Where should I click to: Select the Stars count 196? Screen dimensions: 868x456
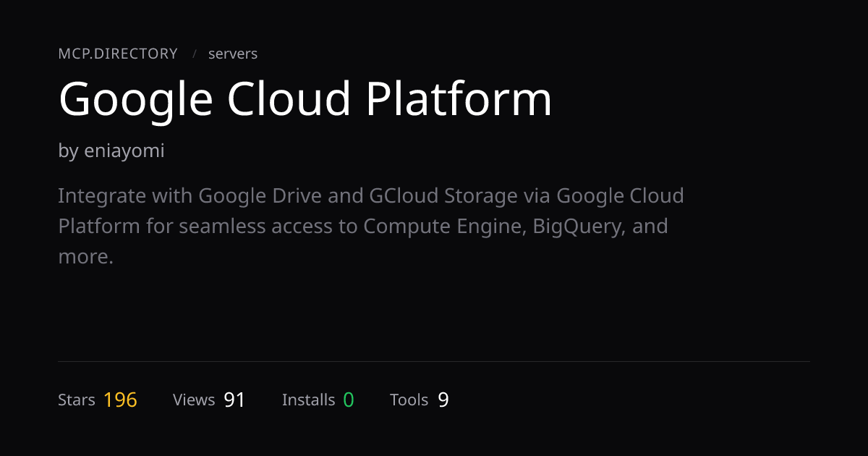coord(120,400)
